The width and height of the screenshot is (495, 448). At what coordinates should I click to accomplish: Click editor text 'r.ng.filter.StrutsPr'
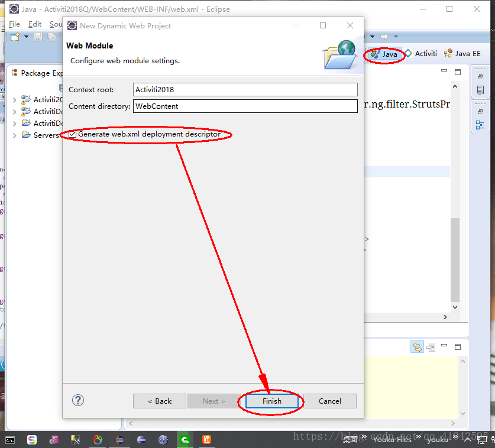(x=407, y=104)
